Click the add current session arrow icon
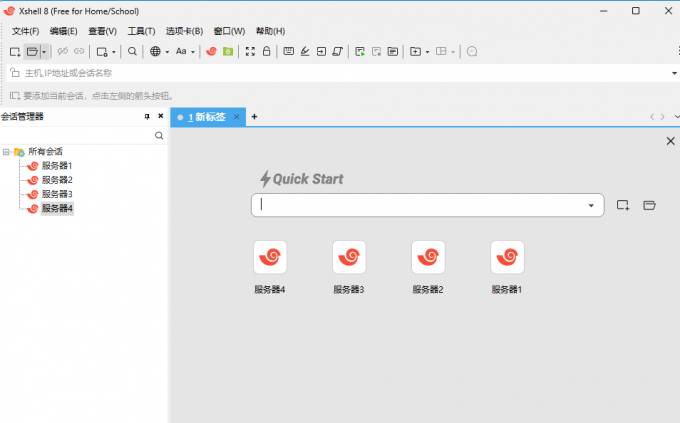 pos(14,95)
